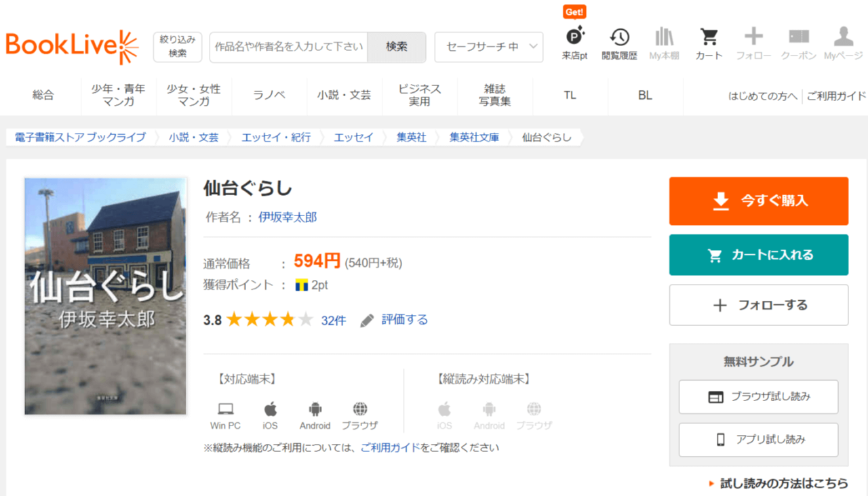Select the 少女・女性マンガ tab
The width and height of the screenshot is (868, 496).
click(x=194, y=96)
